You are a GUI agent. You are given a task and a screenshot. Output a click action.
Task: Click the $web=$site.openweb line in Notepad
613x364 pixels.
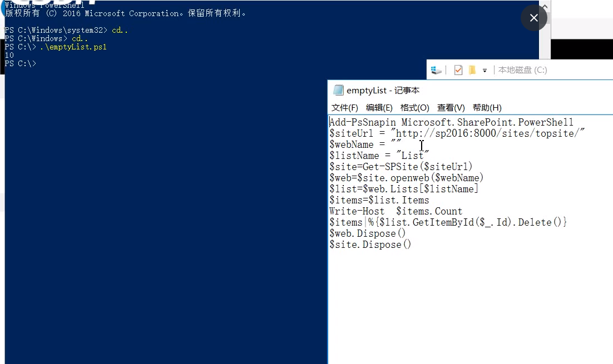click(x=407, y=178)
